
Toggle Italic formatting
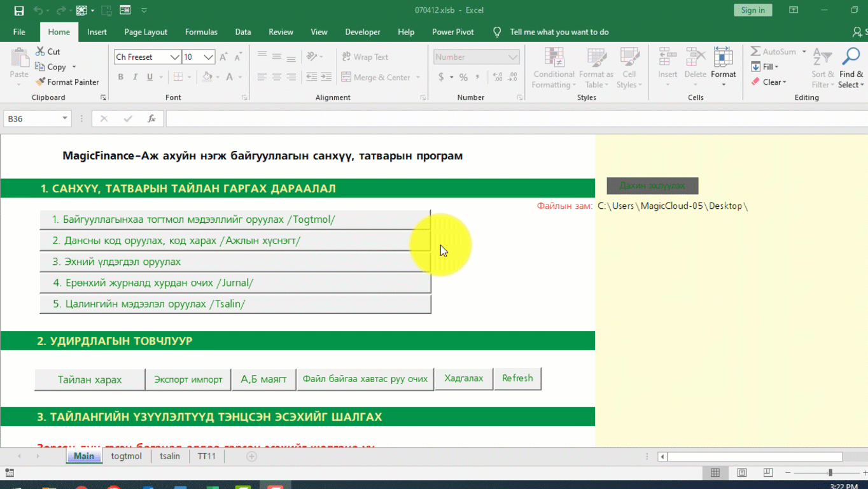135,77
